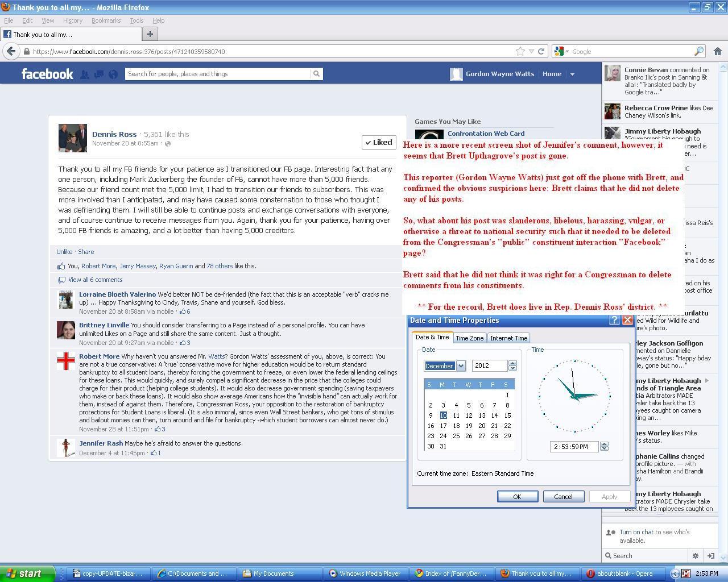
Task: Select day 15 in the calendar
Action: click(x=507, y=415)
